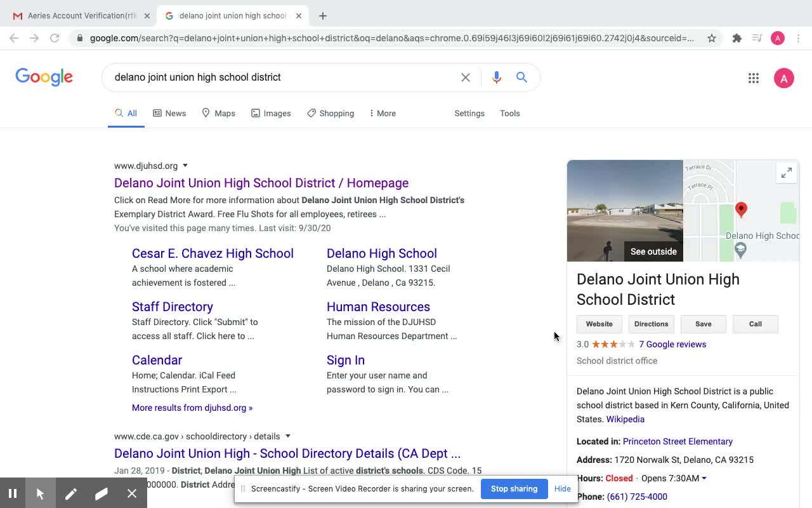Screen dimensions: 812x508
Task: Go forward with browser forward arrow
Action: (x=34, y=38)
